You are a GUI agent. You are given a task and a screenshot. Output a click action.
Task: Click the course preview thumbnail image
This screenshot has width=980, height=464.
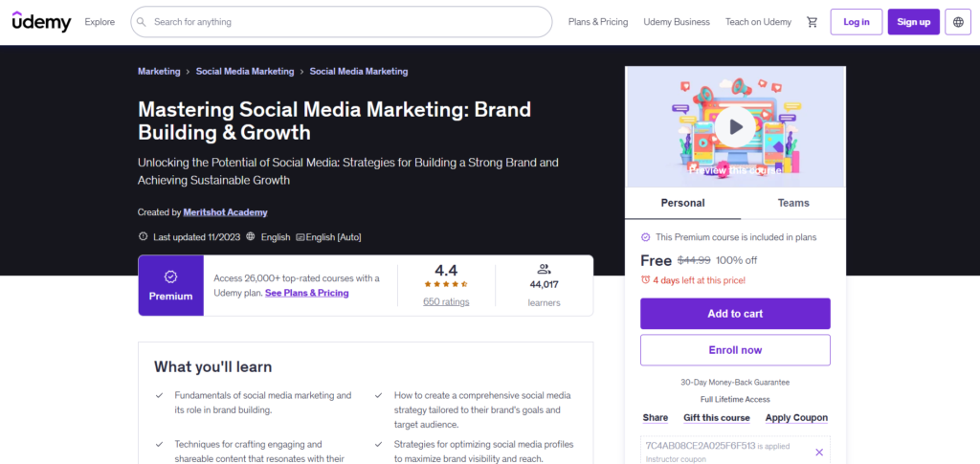pos(735,127)
